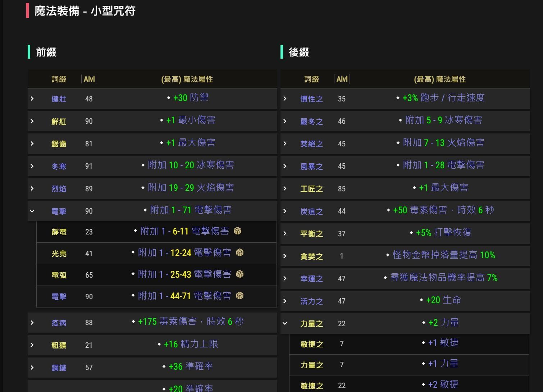Expand the 冬寒 prefix row
The image size is (543, 392).
(x=32, y=166)
